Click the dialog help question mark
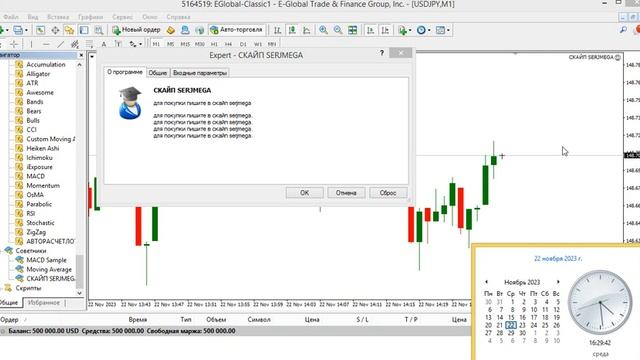 click(x=382, y=53)
